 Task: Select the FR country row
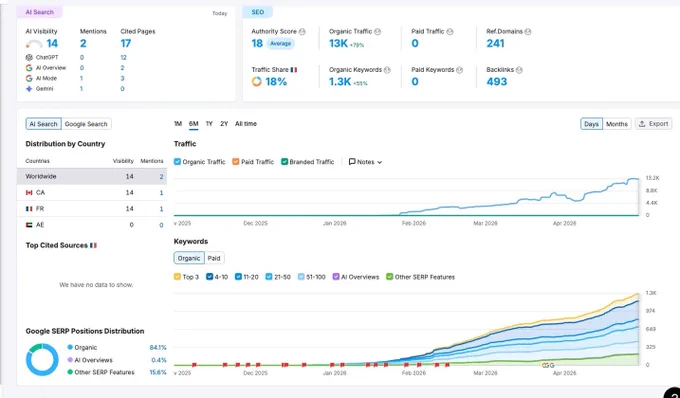click(x=92, y=209)
